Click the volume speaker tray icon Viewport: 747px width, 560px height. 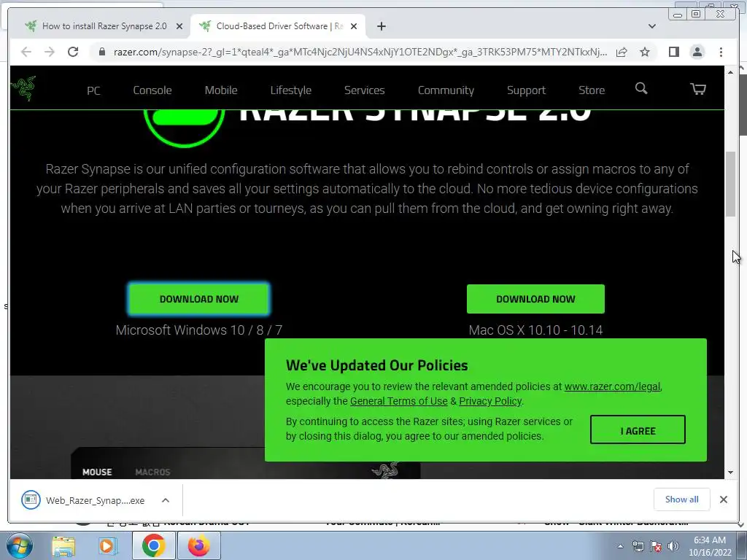pyautogui.click(x=673, y=546)
